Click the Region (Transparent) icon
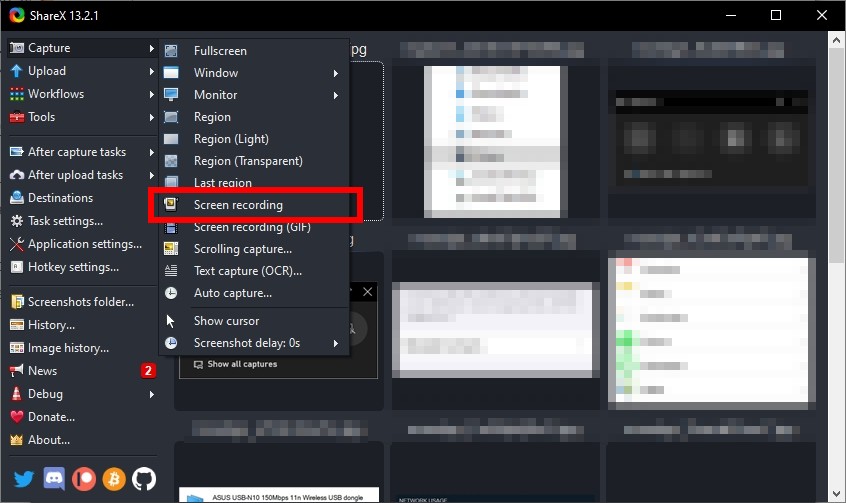This screenshot has height=503, width=846. click(x=171, y=161)
